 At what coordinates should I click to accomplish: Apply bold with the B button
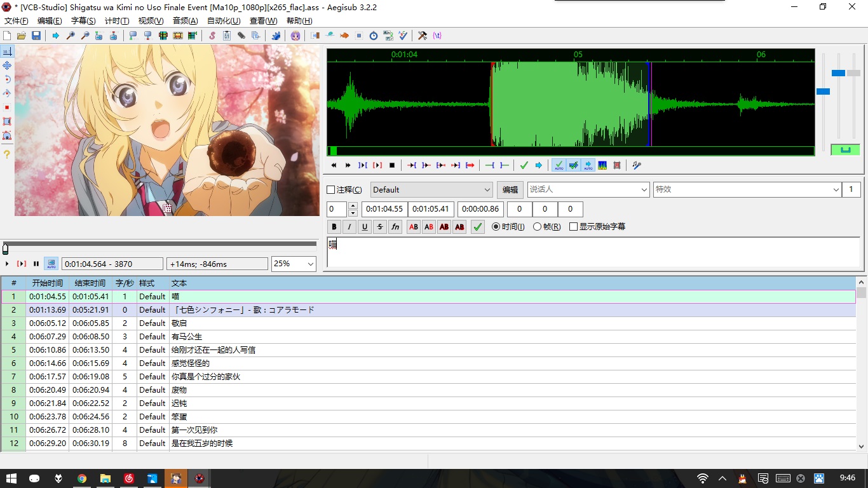tap(334, 227)
